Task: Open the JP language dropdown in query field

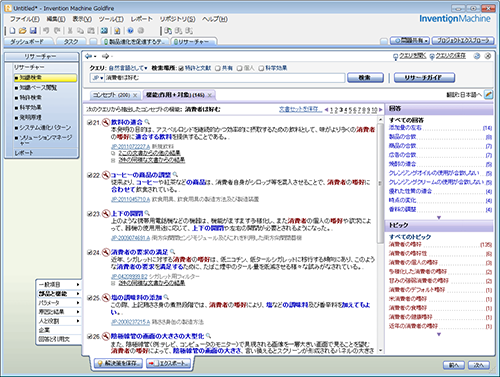Action: tap(98, 78)
